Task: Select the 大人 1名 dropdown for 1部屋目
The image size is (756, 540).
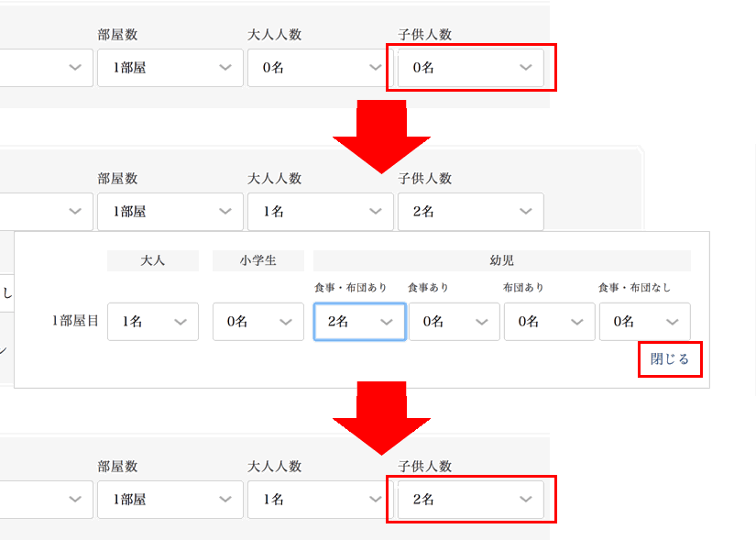Action: pos(153,322)
